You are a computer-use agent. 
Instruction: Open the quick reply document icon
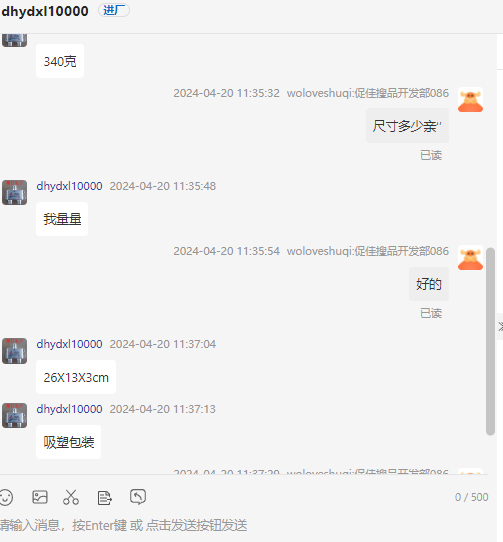[104, 498]
